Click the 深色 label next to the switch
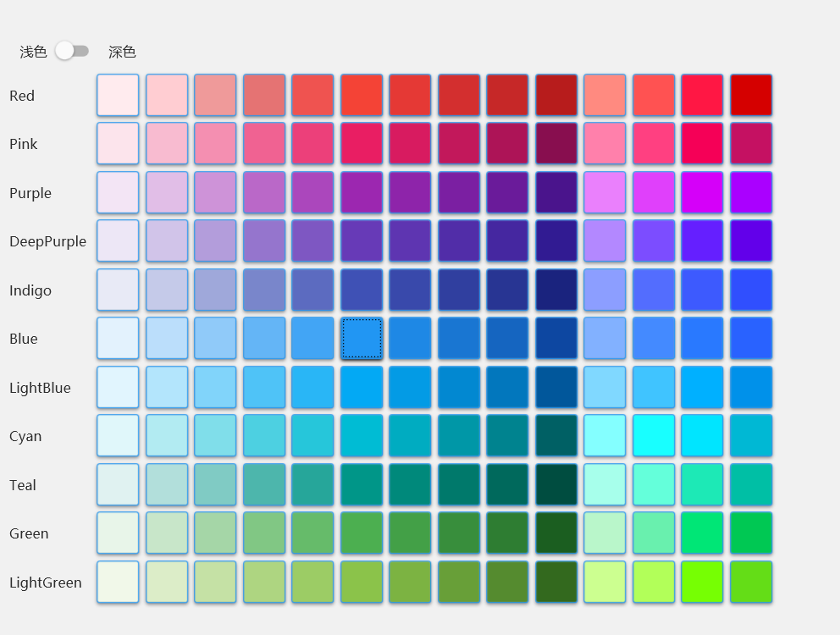Screen dimensions: 840x635 [122, 52]
